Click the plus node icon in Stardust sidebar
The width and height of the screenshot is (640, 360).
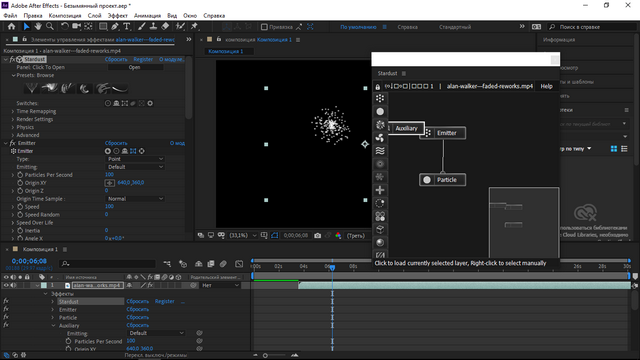click(380, 190)
